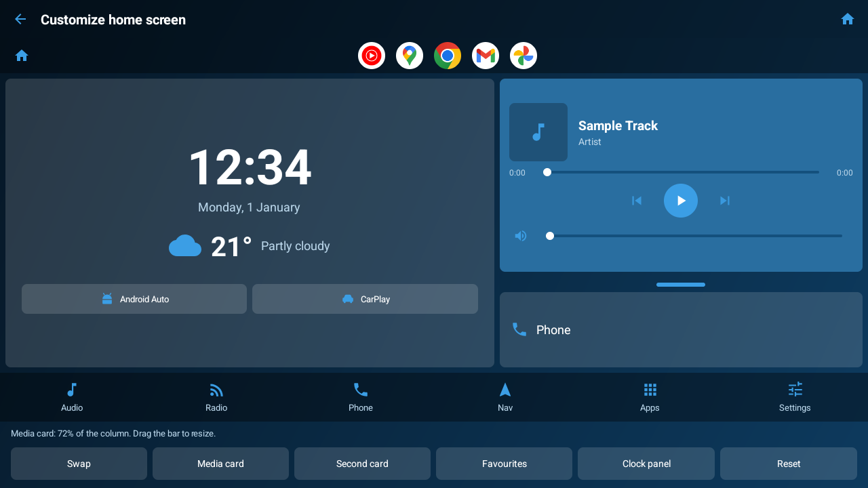
Task: Open the Clock panel option
Action: pyautogui.click(x=646, y=464)
